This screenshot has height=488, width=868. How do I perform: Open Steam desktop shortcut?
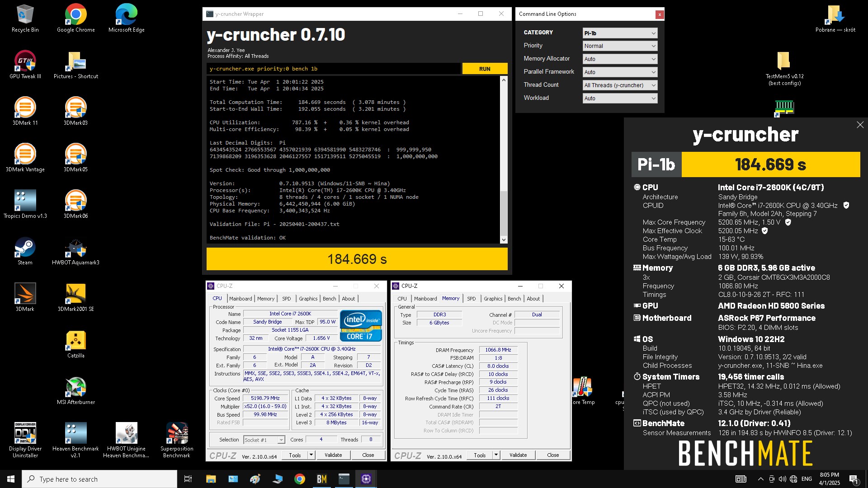click(25, 251)
